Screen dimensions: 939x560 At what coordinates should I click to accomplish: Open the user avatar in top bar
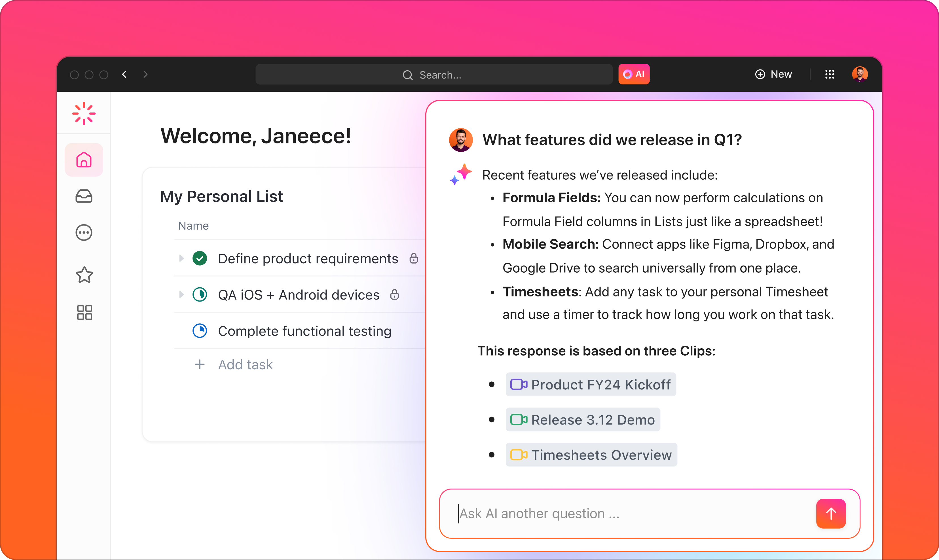pos(860,74)
